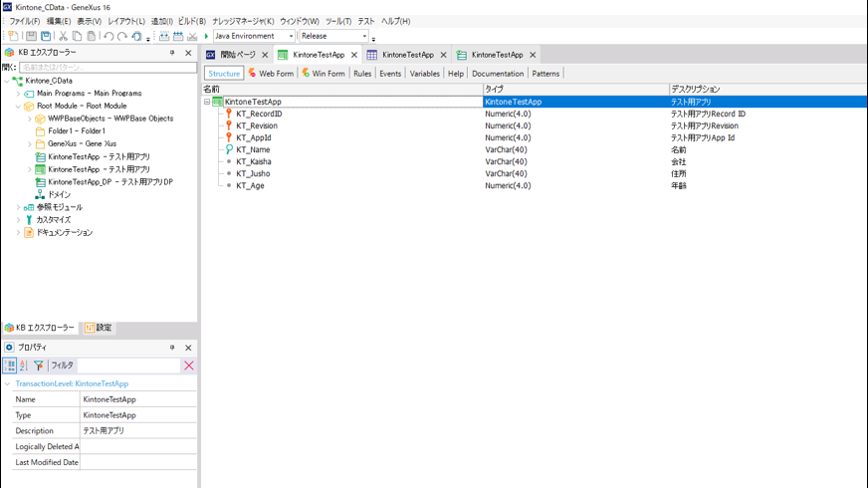Screen dimensions: 868x488
Task: Open the Rules section
Action: [362, 74]
